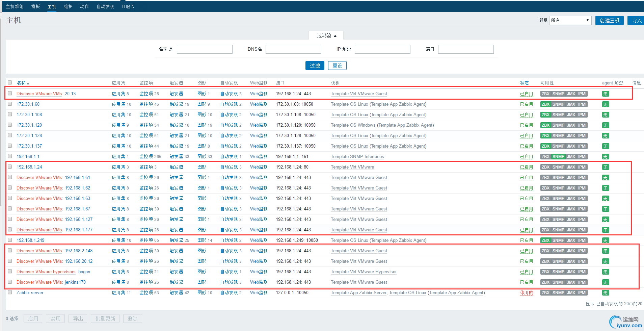Click green ZBX icon for host 192.168.1.249
The width and height of the screenshot is (644, 331).
tap(545, 240)
